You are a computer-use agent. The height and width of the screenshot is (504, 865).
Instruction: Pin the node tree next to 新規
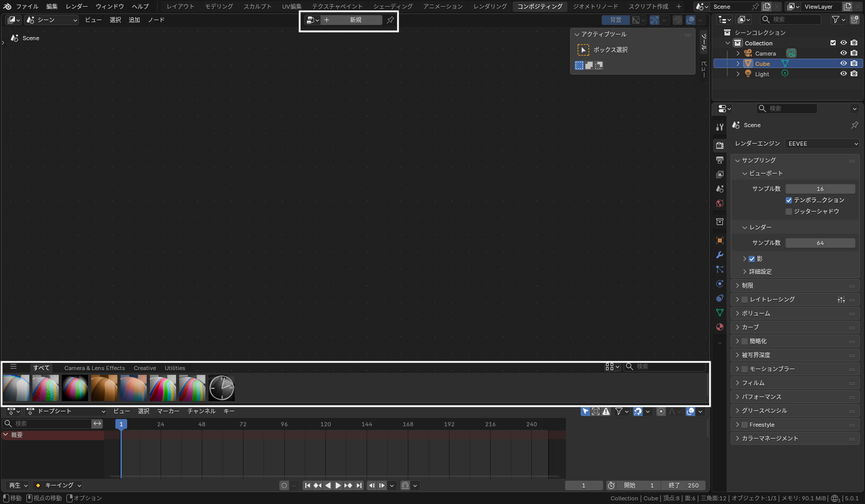click(390, 20)
